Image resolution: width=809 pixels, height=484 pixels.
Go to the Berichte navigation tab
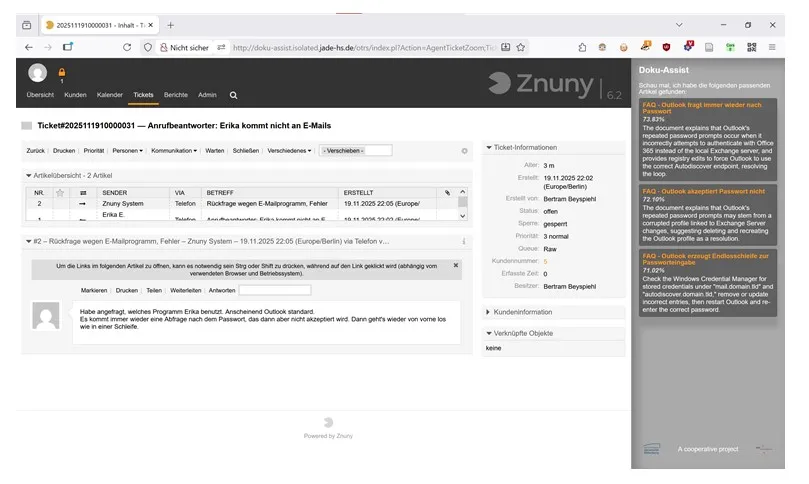pos(175,95)
